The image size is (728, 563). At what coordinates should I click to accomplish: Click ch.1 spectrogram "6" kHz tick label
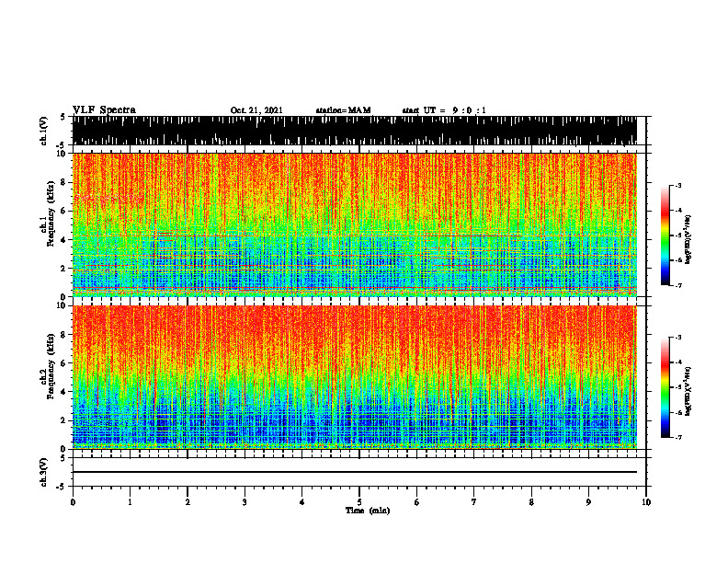63,211
